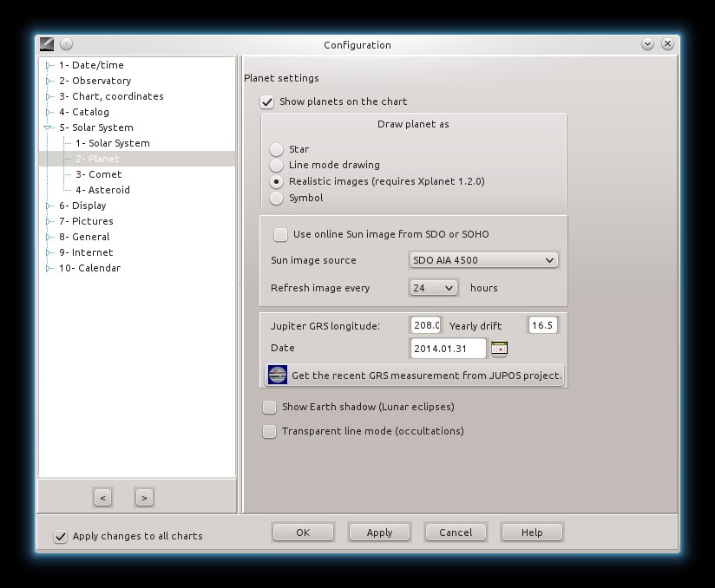Open the calendar picker next to Date
The width and height of the screenshot is (715, 588).
(499, 349)
